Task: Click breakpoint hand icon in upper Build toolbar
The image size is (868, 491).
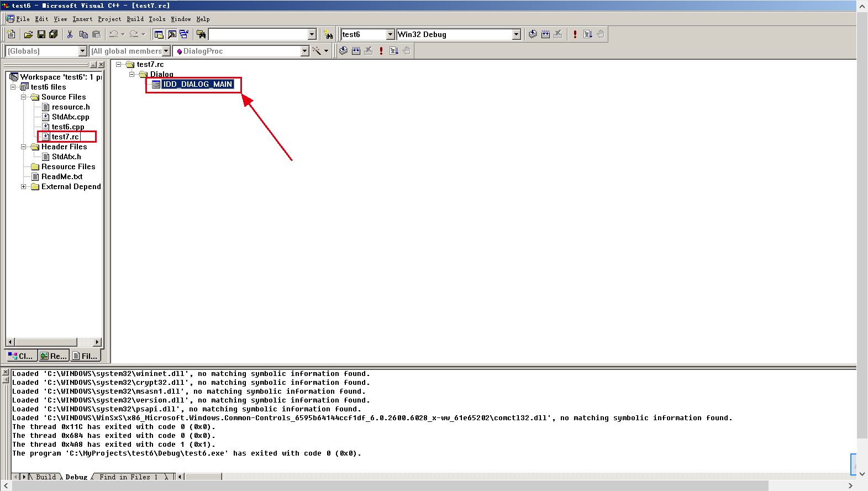Action: [601, 34]
